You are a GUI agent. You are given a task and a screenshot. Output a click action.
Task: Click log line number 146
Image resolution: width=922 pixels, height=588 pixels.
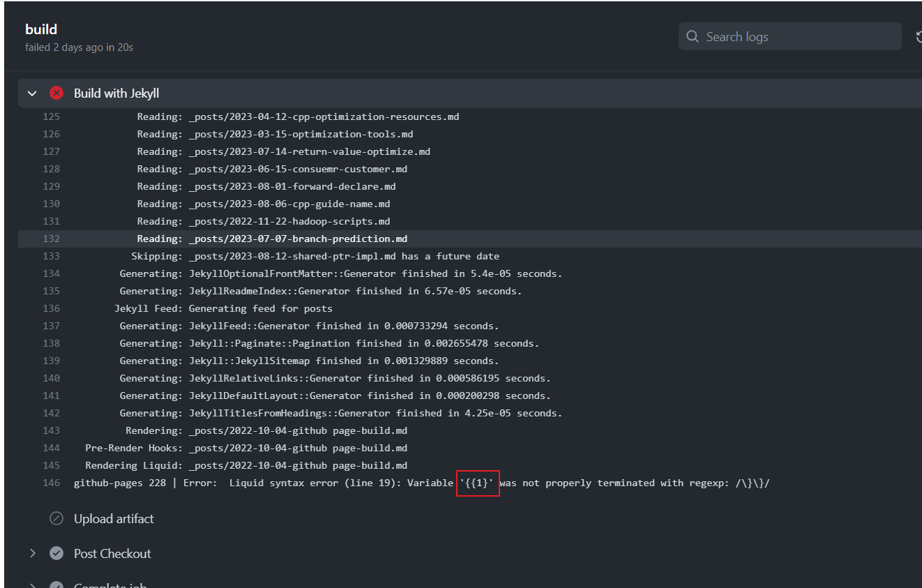51,483
